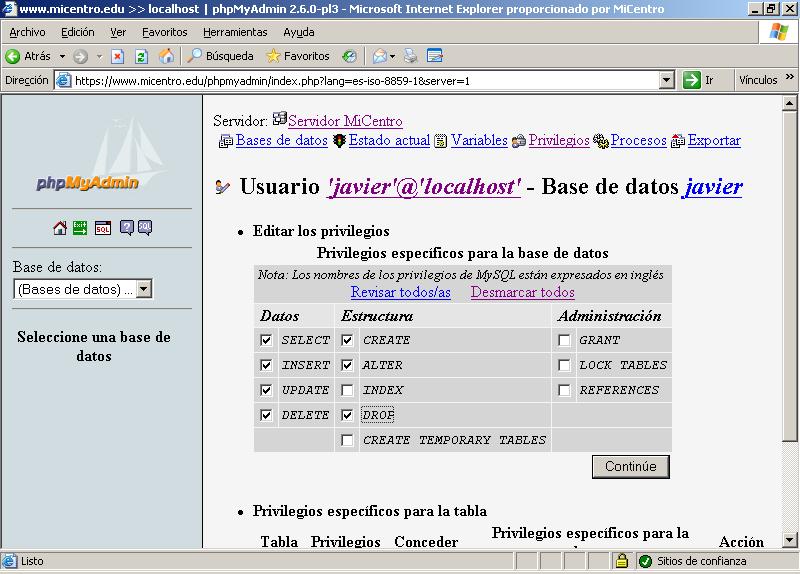
Task: Check CREATE TEMPORARY TABLES privilege
Action: [347, 440]
